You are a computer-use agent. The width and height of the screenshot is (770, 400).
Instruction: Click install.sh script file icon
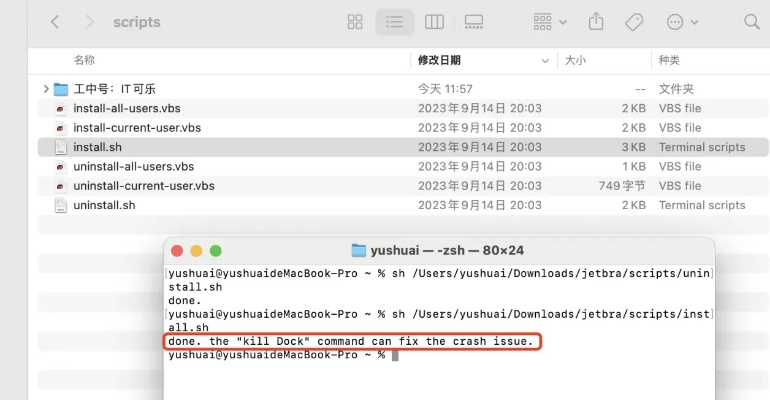pos(60,147)
